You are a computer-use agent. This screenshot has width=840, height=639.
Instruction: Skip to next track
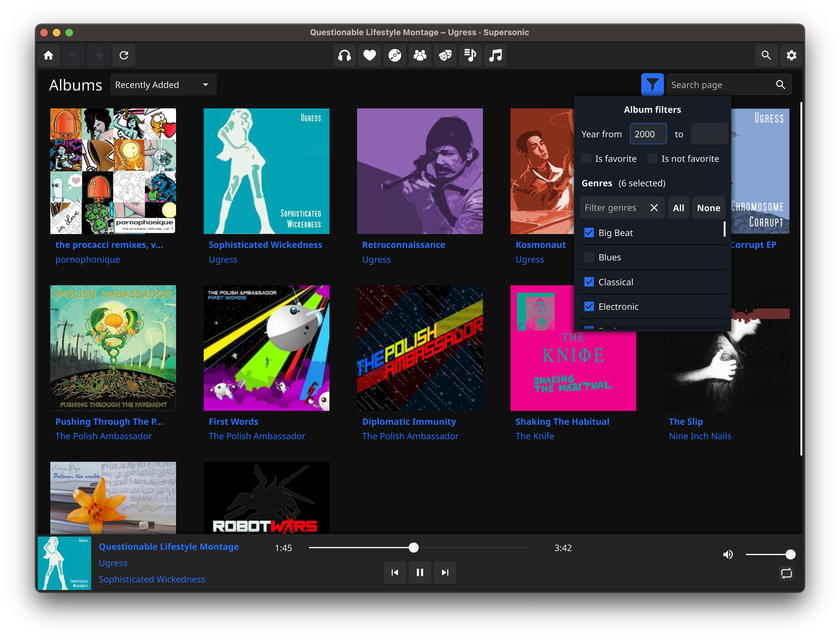[x=445, y=572]
